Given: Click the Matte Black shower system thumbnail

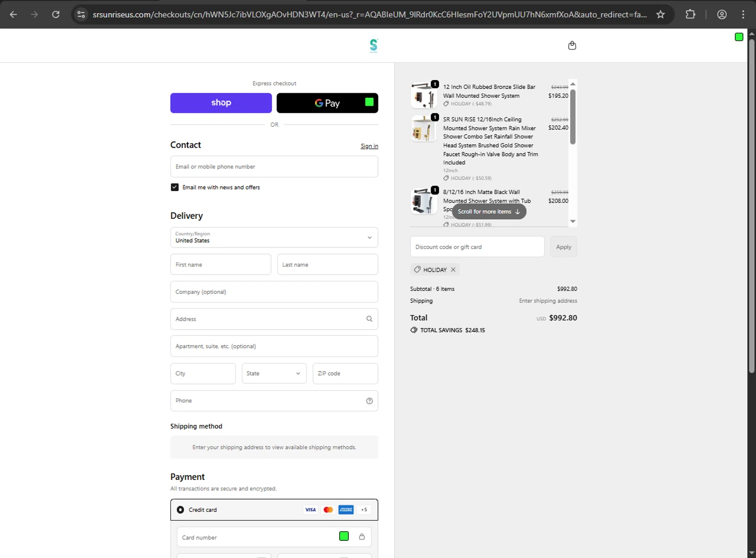Looking at the screenshot, I should click(x=424, y=201).
